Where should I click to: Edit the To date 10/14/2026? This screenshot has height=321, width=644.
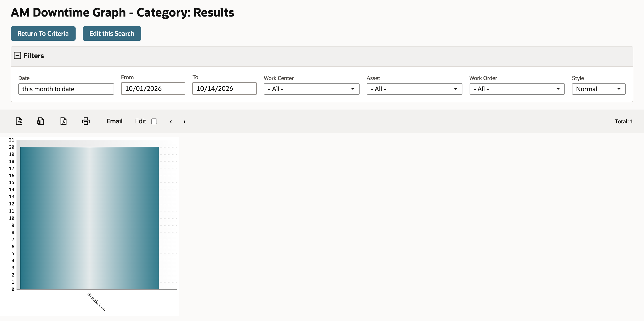[x=224, y=89]
